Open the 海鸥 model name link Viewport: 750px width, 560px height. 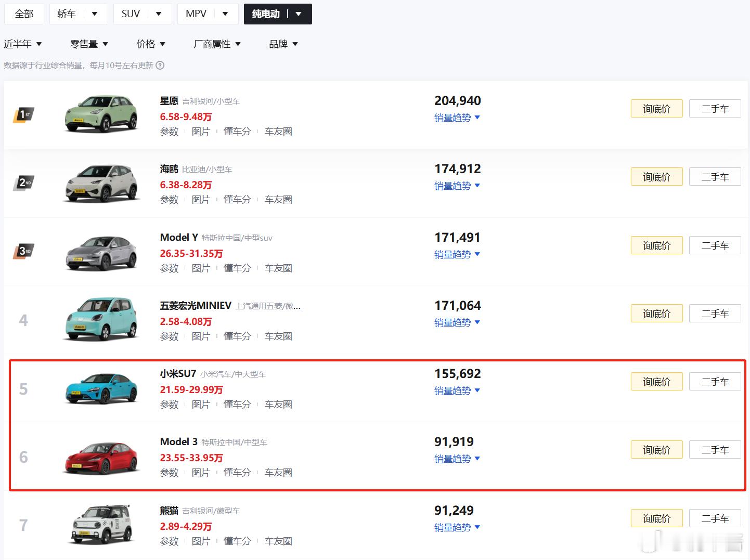point(169,169)
